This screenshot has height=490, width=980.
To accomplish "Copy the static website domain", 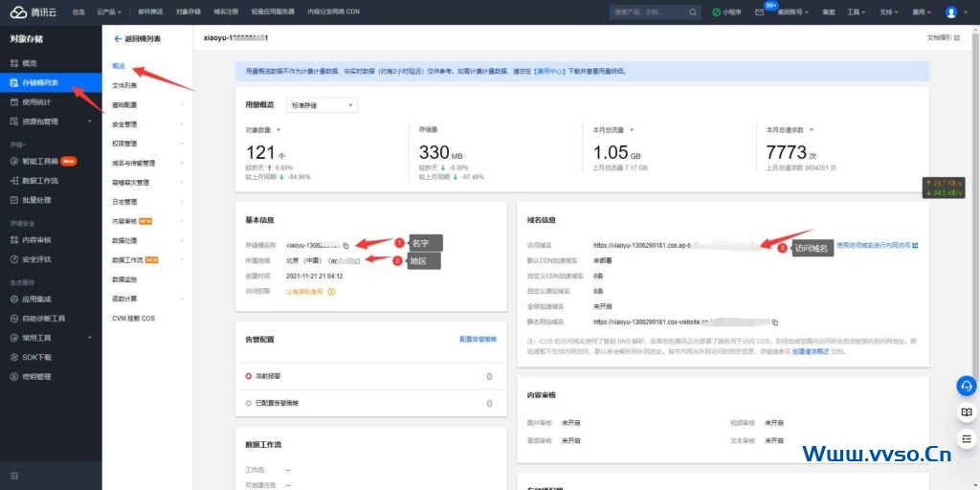I will 775,323.
